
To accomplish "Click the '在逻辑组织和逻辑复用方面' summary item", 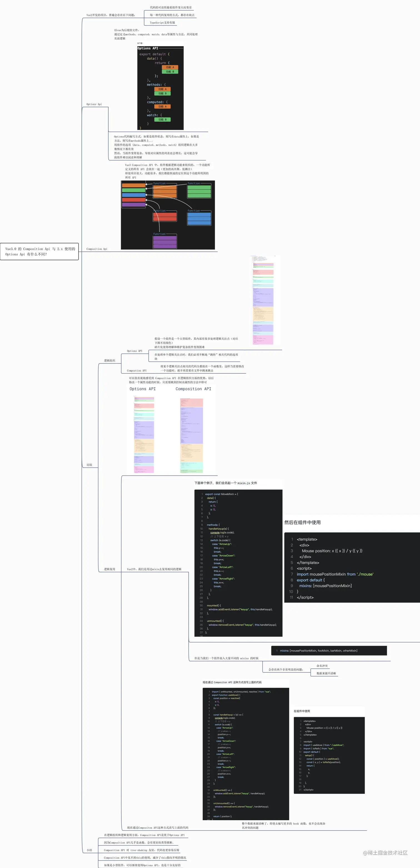I will pos(144,835).
